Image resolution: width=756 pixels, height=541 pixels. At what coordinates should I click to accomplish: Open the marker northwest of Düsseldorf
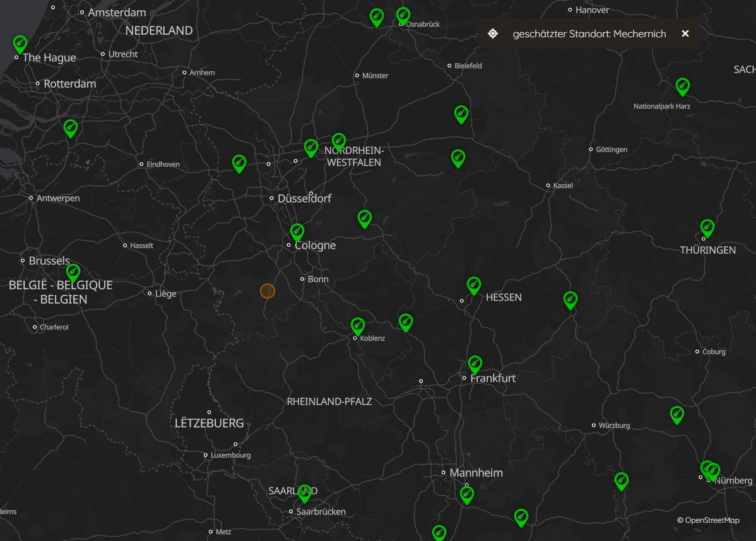(239, 163)
